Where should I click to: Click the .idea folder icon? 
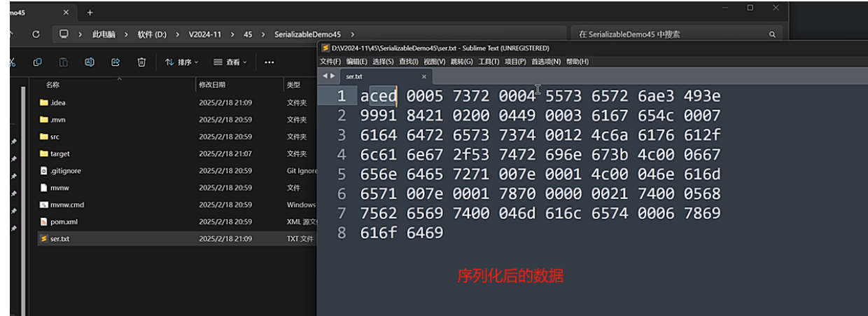[44, 102]
